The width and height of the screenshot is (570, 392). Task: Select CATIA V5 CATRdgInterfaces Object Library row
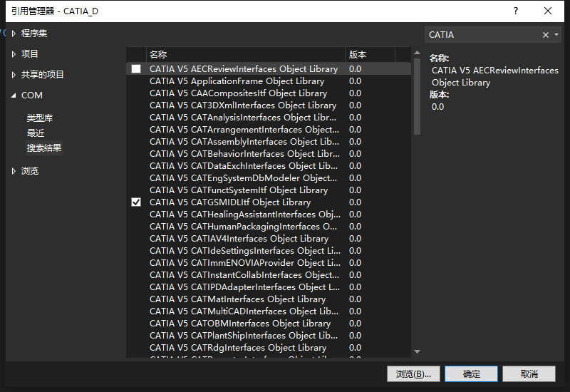click(x=269, y=348)
